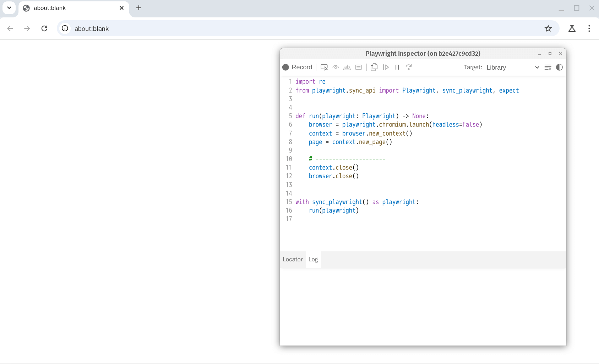Start recording with the Record button
This screenshot has height=364, width=599.
[x=298, y=67]
